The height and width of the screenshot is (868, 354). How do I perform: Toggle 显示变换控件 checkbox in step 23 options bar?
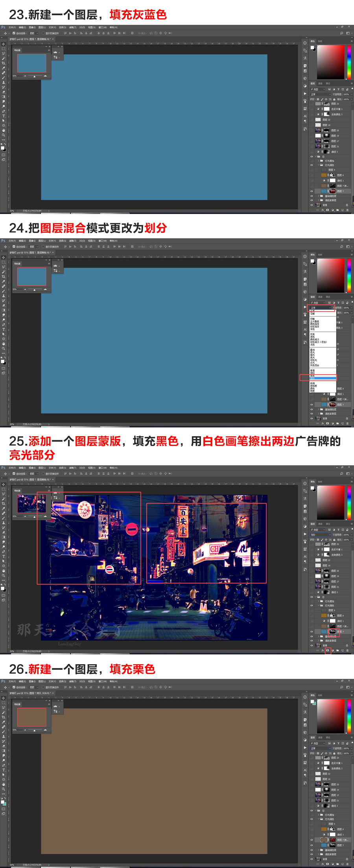coord(43,33)
